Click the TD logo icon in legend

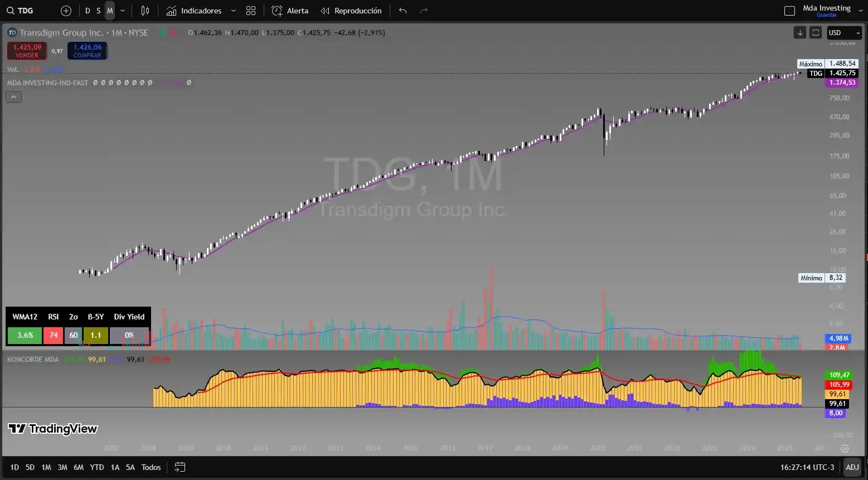pos(12,33)
